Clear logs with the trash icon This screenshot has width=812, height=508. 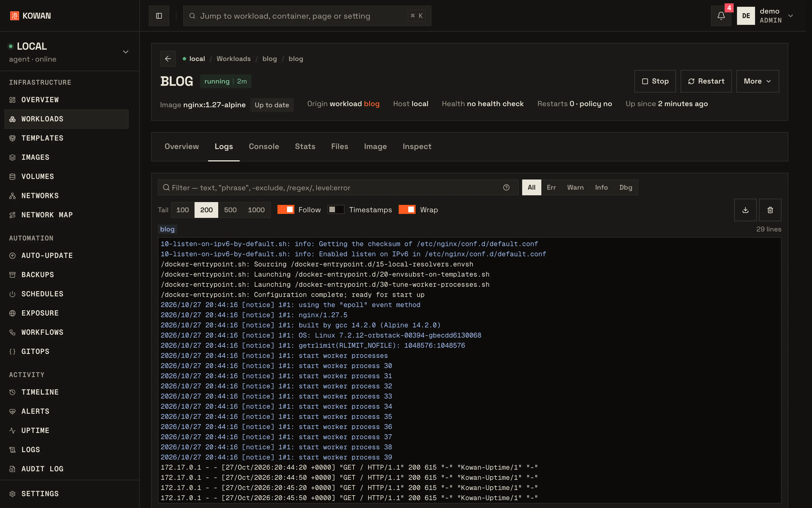pos(770,210)
